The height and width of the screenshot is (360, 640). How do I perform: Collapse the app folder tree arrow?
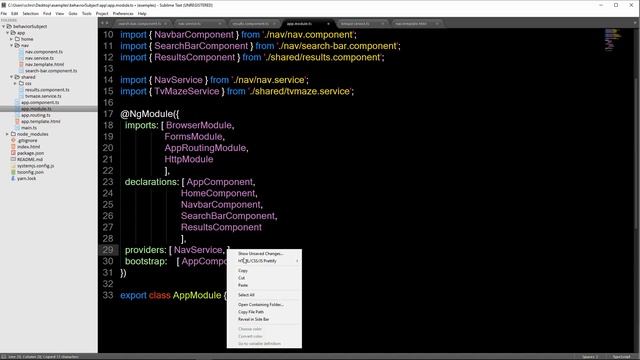coord(8,33)
